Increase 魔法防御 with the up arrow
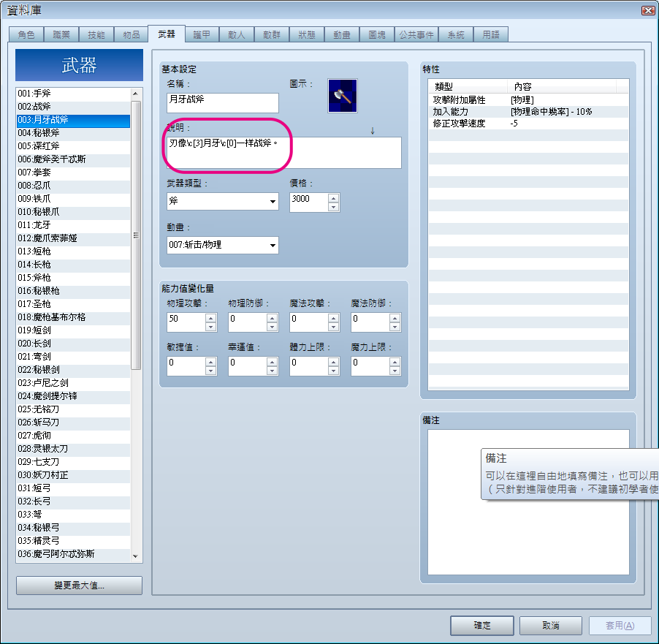 395,318
